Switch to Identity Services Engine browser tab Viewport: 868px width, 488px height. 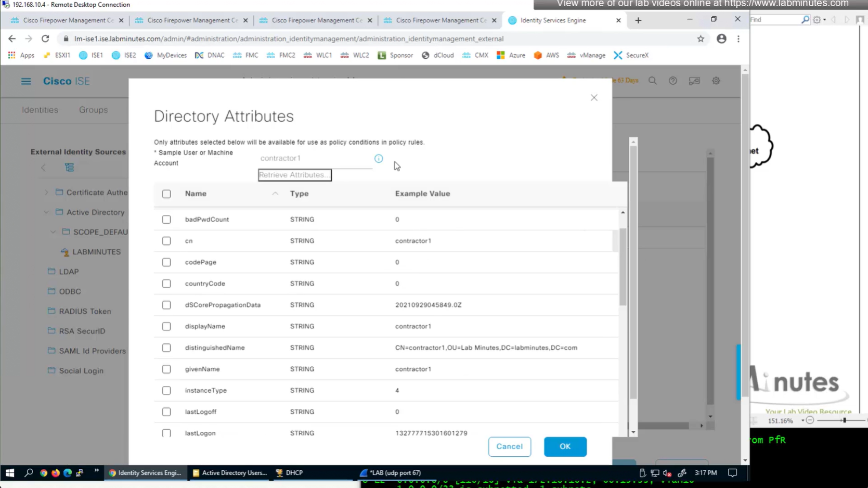coord(553,20)
